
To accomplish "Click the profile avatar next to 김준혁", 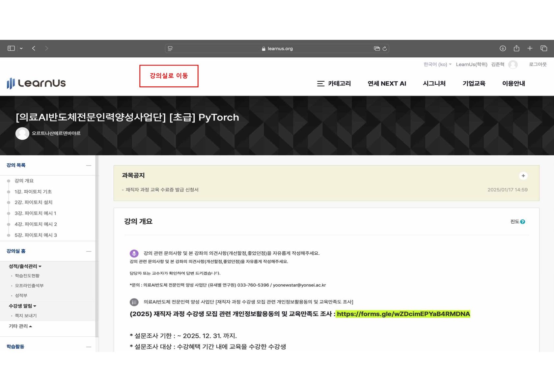I will [x=513, y=65].
